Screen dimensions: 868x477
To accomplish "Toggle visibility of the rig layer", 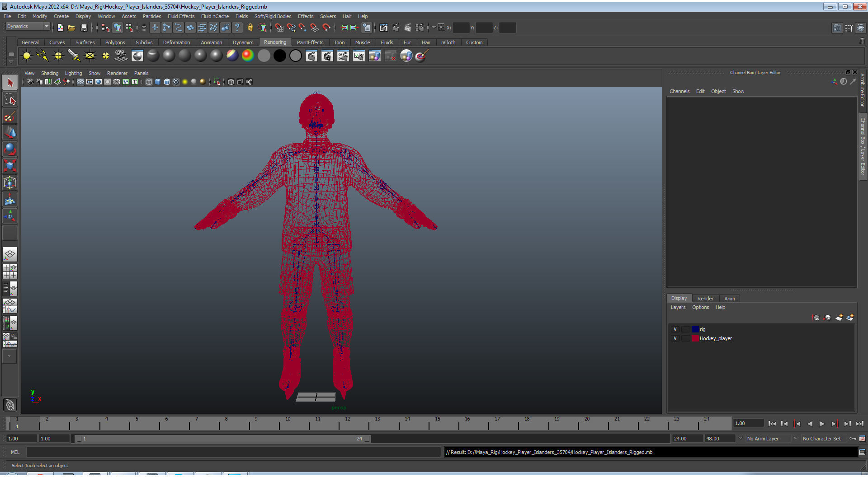I will (x=675, y=329).
